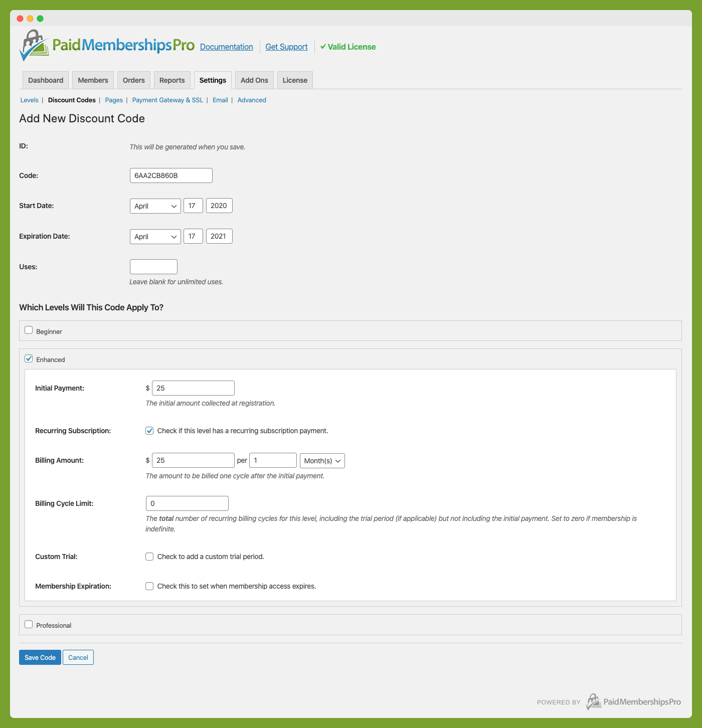Open the Reports tab

[172, 80]
